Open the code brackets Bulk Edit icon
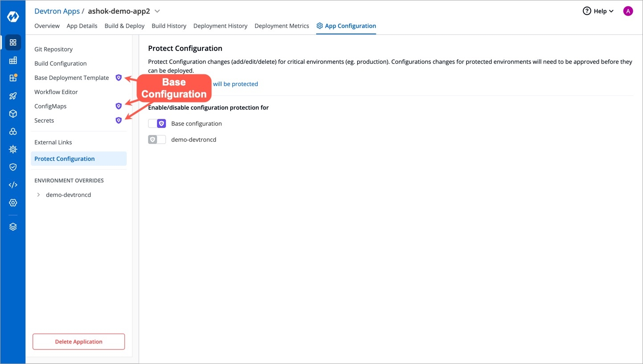This screenshot has height=364, width=643. 13,185
